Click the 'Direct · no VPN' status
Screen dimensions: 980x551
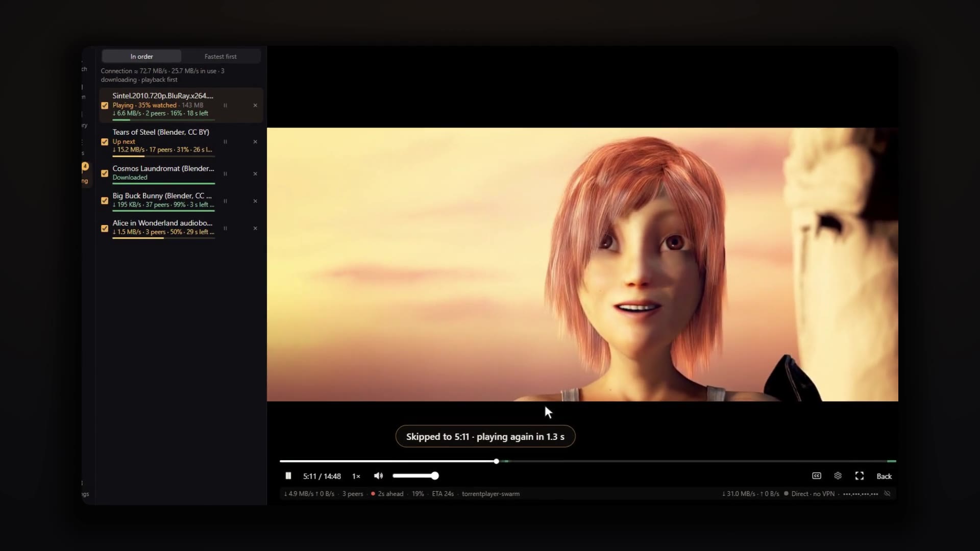pyautogui.click(x=813, y=494)
